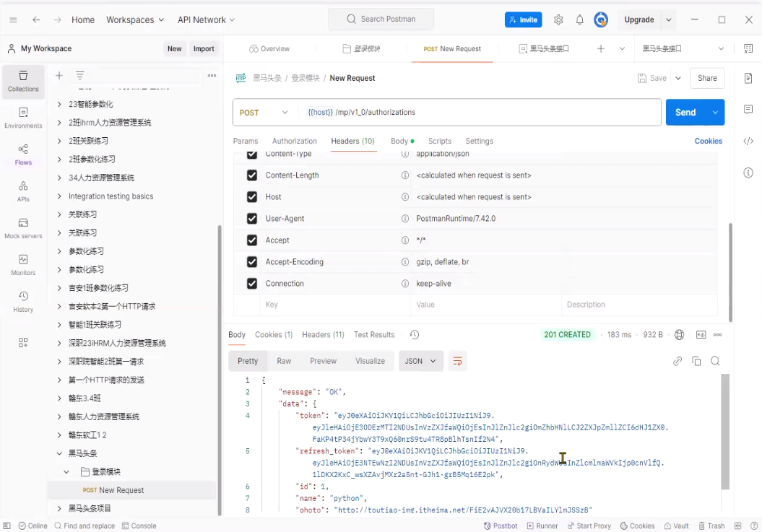Click the Share button
This screenshot has height=532, width=762.
coord(707,78)
